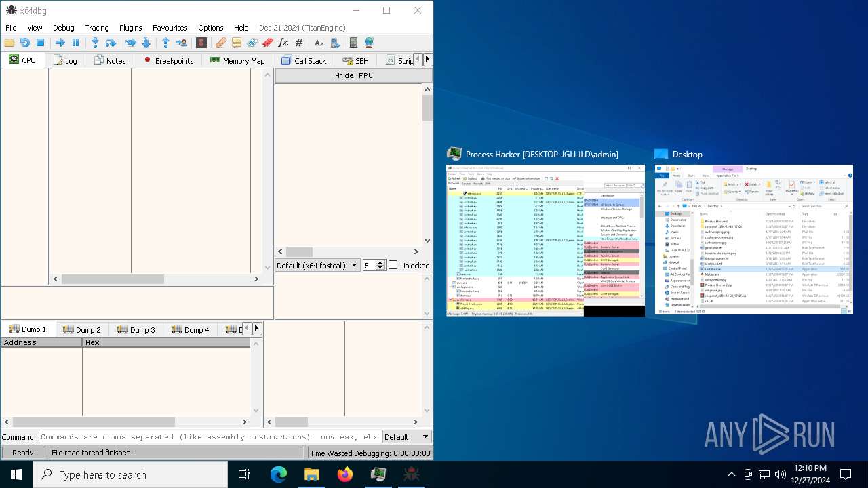Select the Dump 4 tab
This screenshot has width=868, height=488.
coord(191,329)
